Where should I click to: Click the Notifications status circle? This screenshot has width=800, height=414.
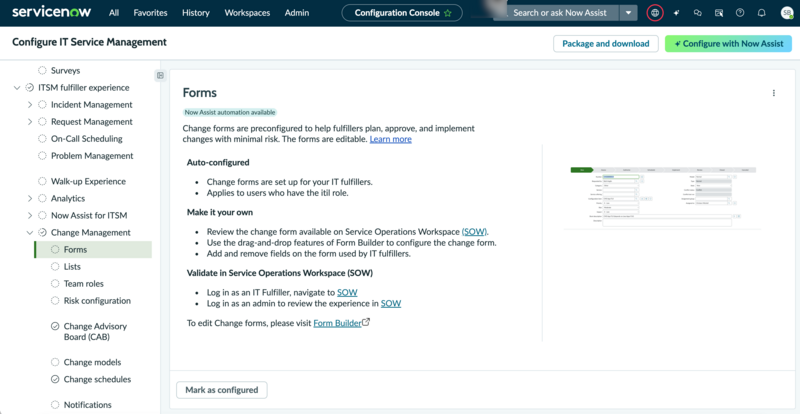point(55,405)
